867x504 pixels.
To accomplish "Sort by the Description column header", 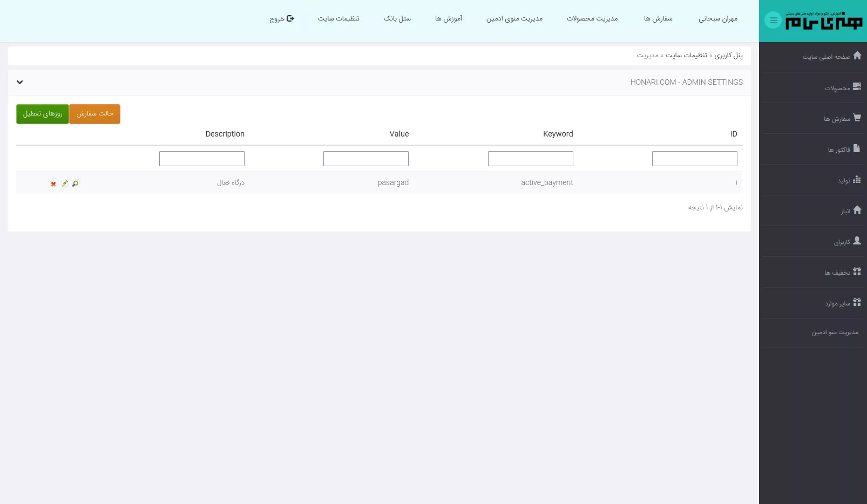I will (225, 134).
